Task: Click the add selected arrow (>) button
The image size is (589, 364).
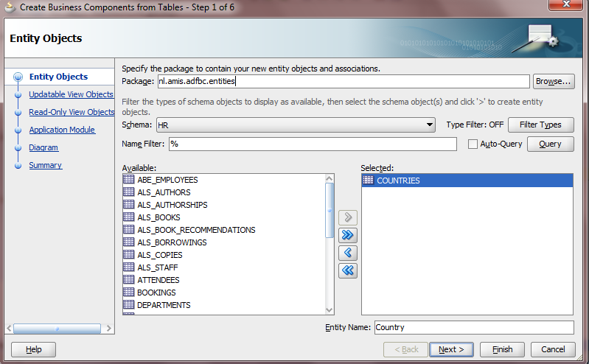Action: tap(348, 218)
